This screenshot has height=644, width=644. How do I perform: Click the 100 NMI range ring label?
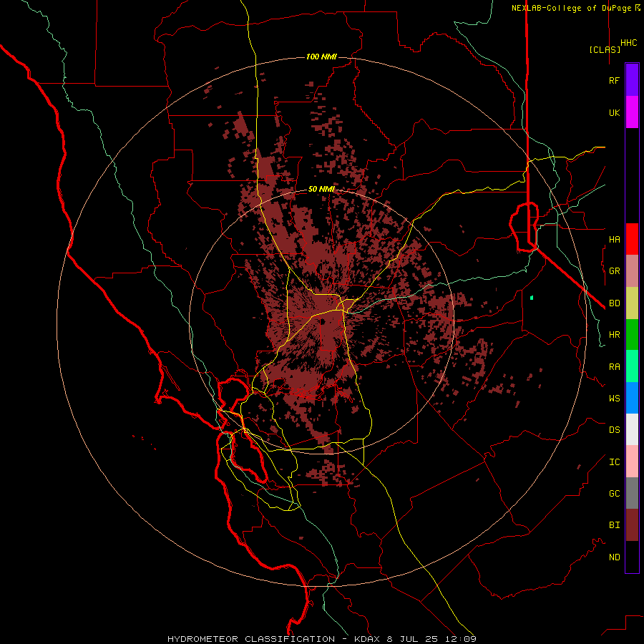(x=321, y=57)
